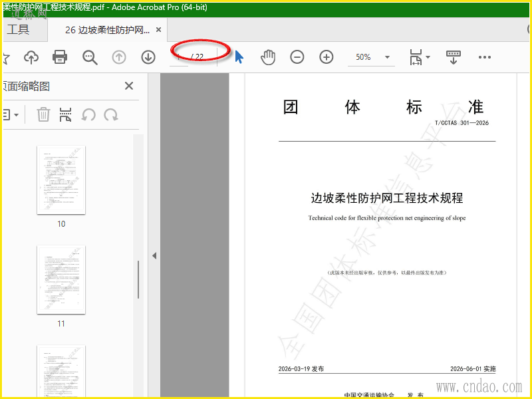Click the current page number field

coord(179,57)
